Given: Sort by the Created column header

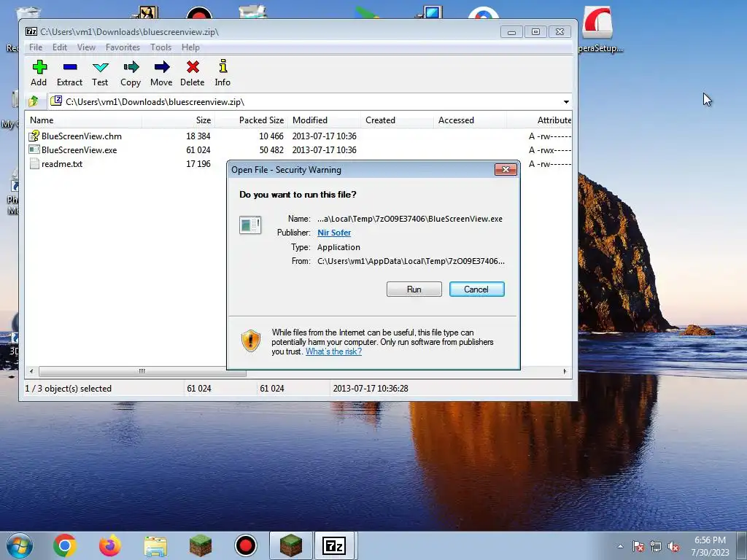Looking at the screenshot, I should coord(397,120).
